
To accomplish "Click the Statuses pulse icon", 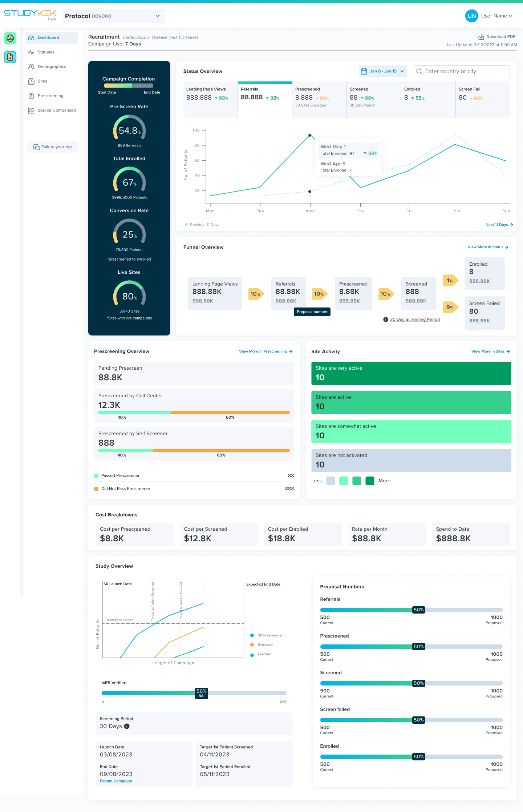I will [x=31, y=52].
